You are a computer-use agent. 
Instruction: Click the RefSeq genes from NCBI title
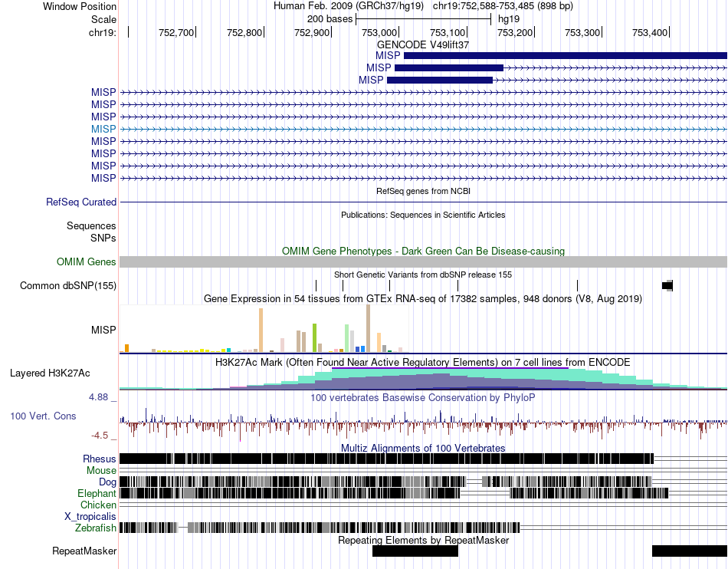click(424, 191)
